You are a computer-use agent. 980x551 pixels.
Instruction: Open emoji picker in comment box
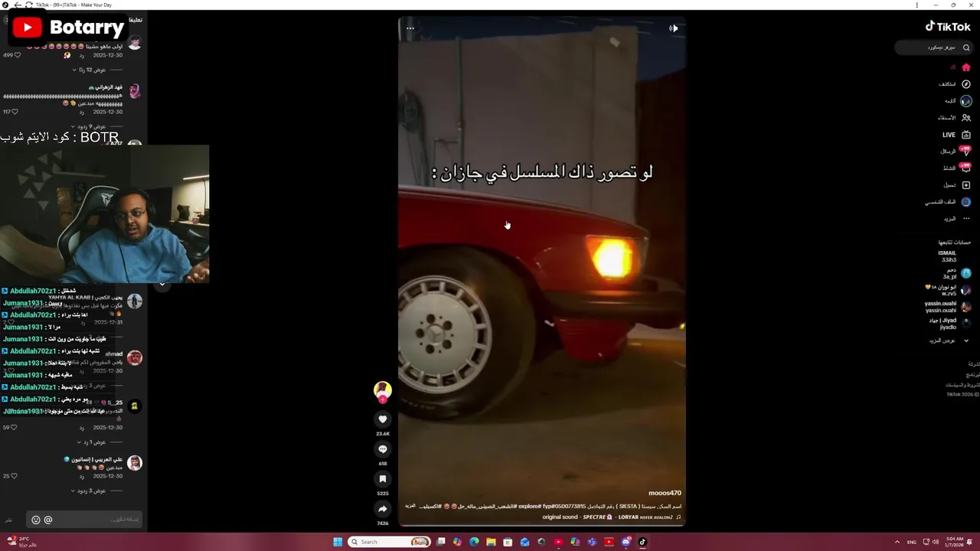coord(35,520)
